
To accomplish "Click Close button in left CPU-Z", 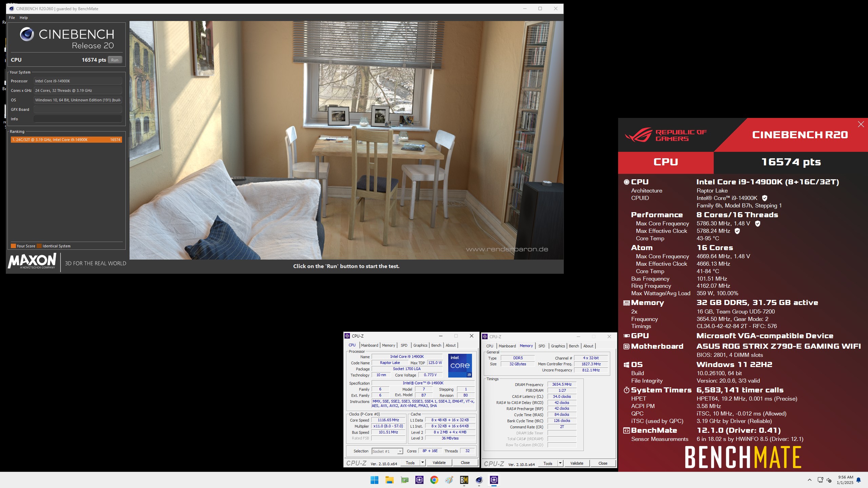I will tap(465, 463).
